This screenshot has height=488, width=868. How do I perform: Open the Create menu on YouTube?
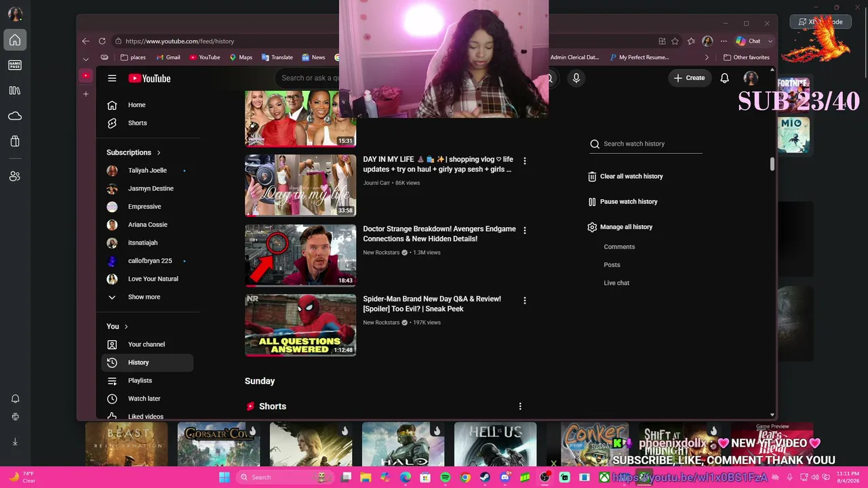(689, 78)
